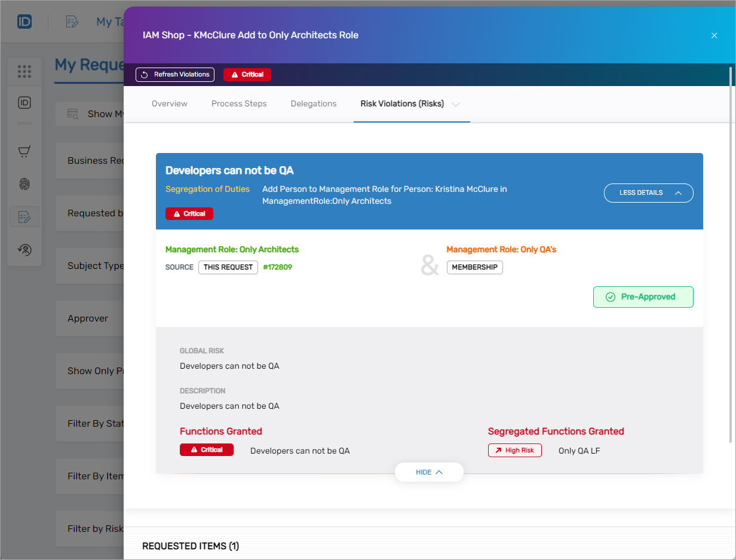This screenshot has width=736, height=560.
Task: Click the My Tasks header icon
Action: (72, 22)
